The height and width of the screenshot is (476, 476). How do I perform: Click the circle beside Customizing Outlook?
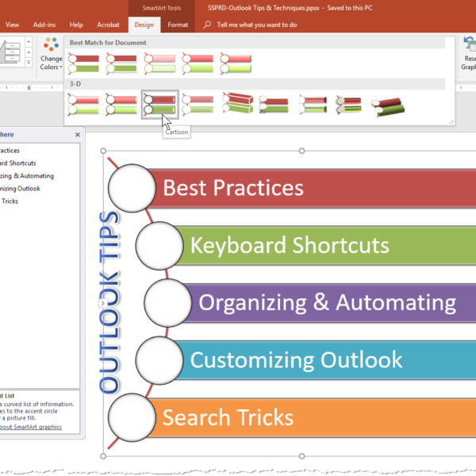coord(159,360)
